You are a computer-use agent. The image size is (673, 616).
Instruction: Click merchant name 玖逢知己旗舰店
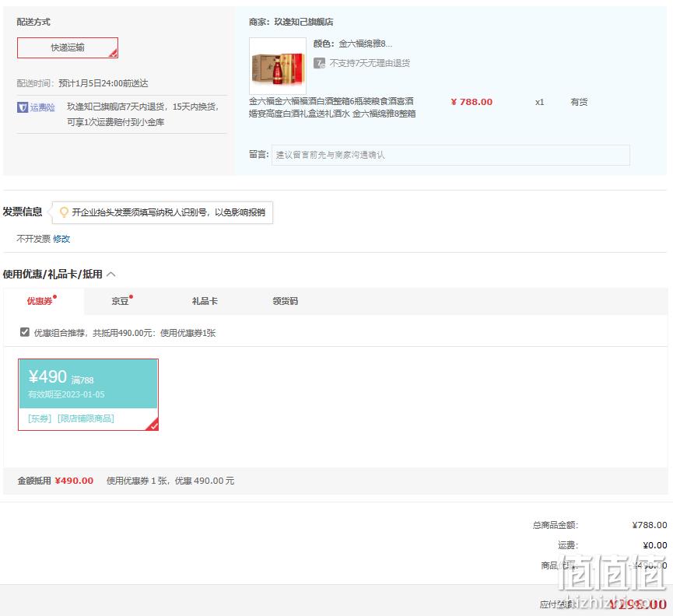[x=303, y=22]
